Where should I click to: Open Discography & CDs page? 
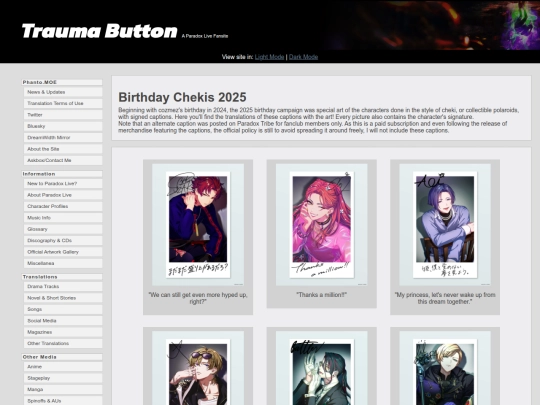63,240
